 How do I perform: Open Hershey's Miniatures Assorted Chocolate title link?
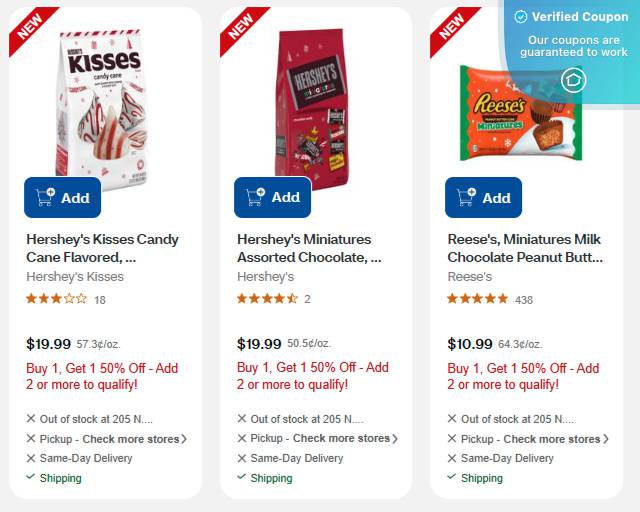coord(309,248)
